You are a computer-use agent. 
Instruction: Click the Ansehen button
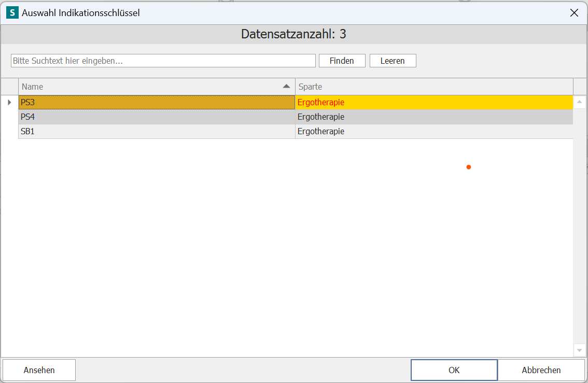[39, 370]
